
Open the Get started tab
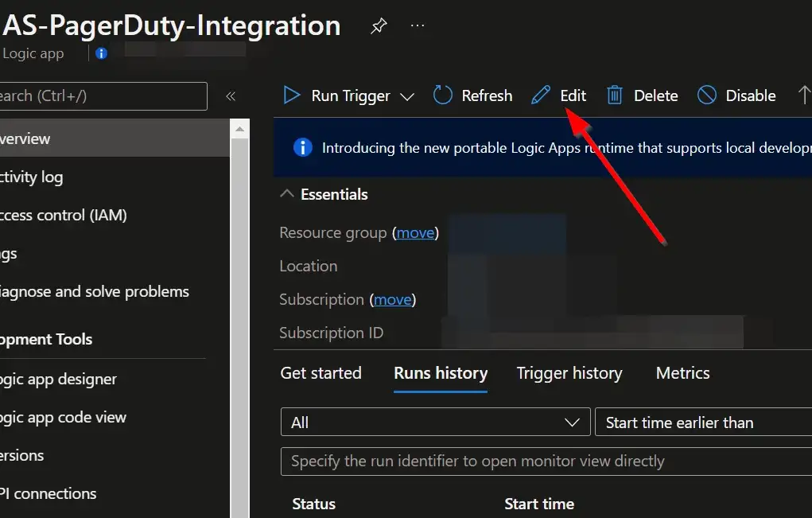pos(321,373)
